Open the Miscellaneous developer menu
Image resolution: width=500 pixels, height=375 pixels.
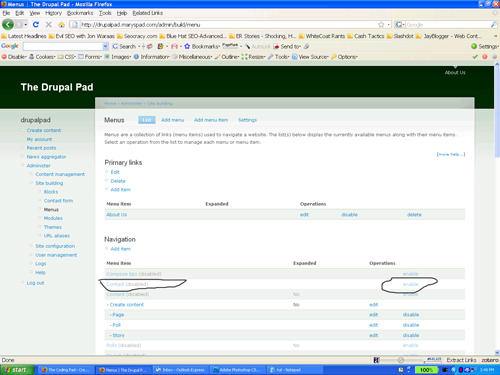tap(192, 57)
